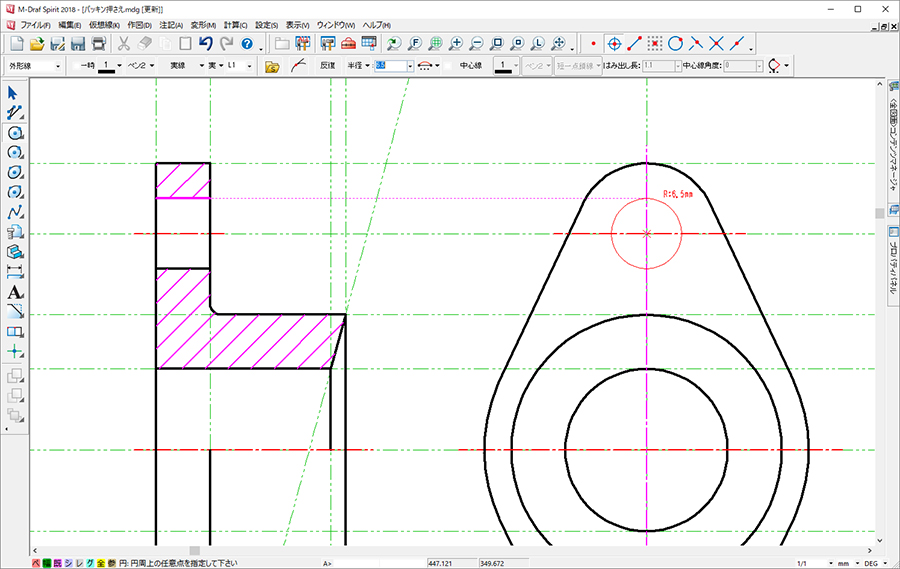Viewport: 900px width, 569px height.
Task: Click the Print icon in toolbar
Action: click(99, 43)
